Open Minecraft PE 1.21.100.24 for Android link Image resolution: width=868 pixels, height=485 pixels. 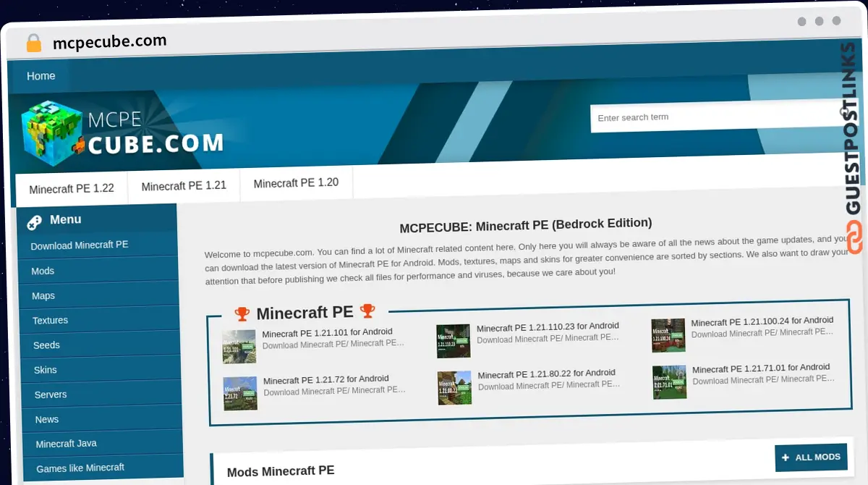point(762,321)
